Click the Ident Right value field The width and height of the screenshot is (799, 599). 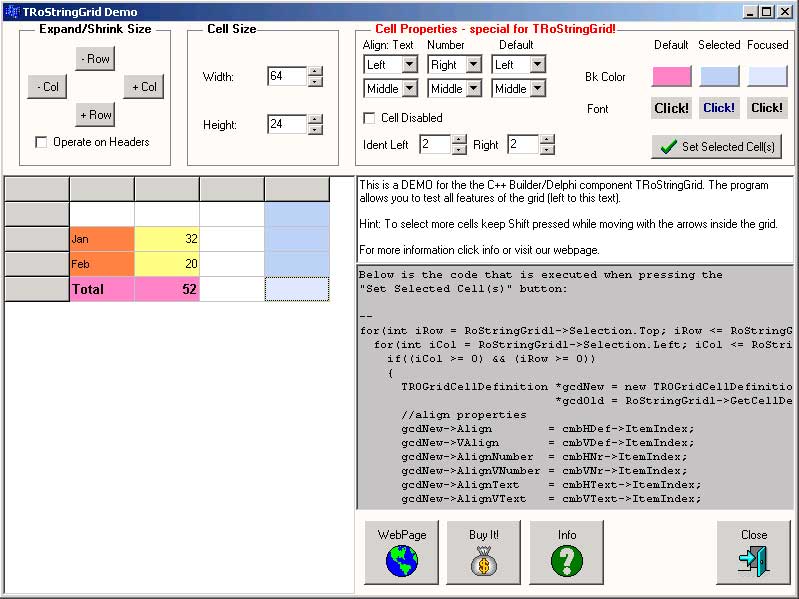click(523, 144)
